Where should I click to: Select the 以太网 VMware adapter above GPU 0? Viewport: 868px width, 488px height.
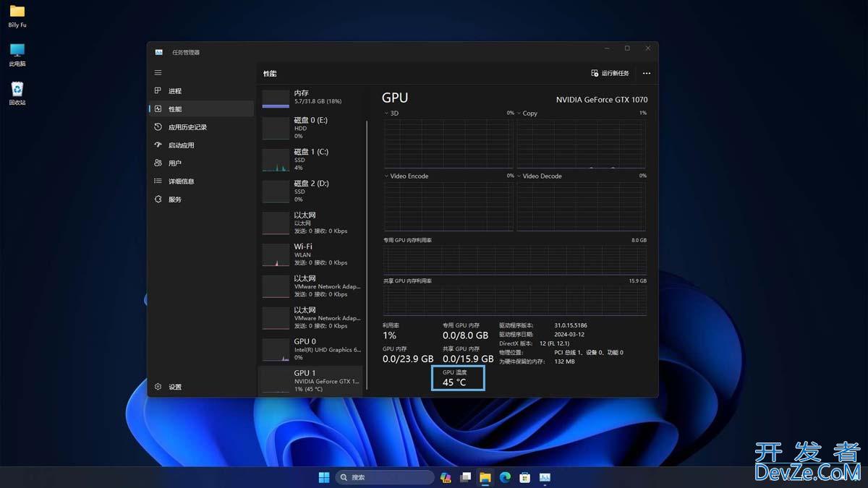311,317
